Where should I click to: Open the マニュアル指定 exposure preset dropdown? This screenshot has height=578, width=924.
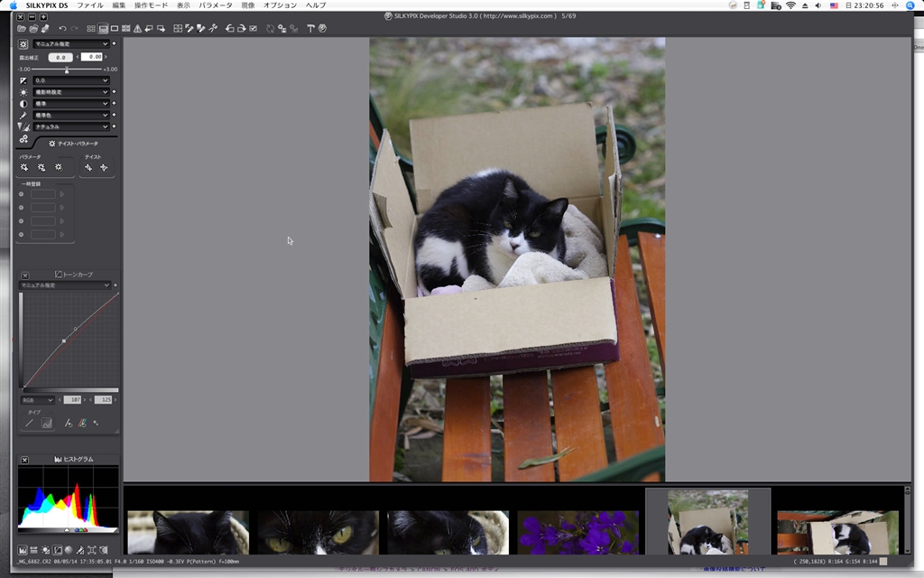(x=70, y=43)
